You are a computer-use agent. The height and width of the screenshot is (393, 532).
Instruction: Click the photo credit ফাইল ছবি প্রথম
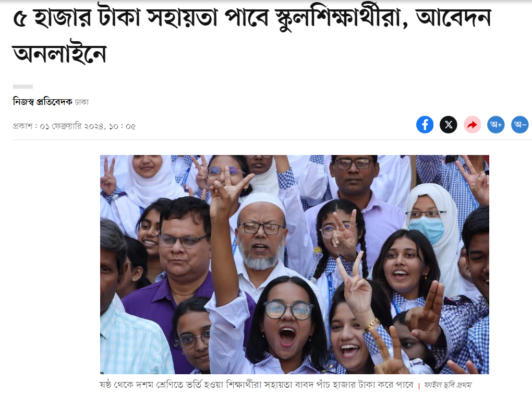[448, 385]
